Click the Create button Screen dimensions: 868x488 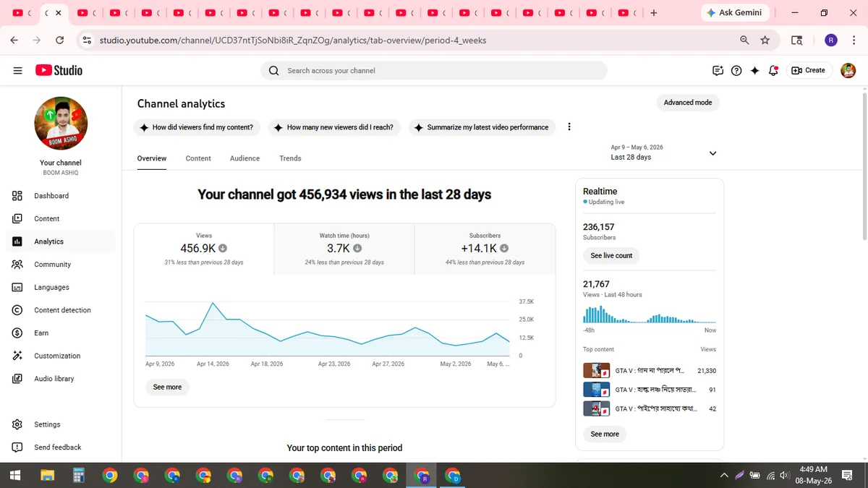click(808, 70)
